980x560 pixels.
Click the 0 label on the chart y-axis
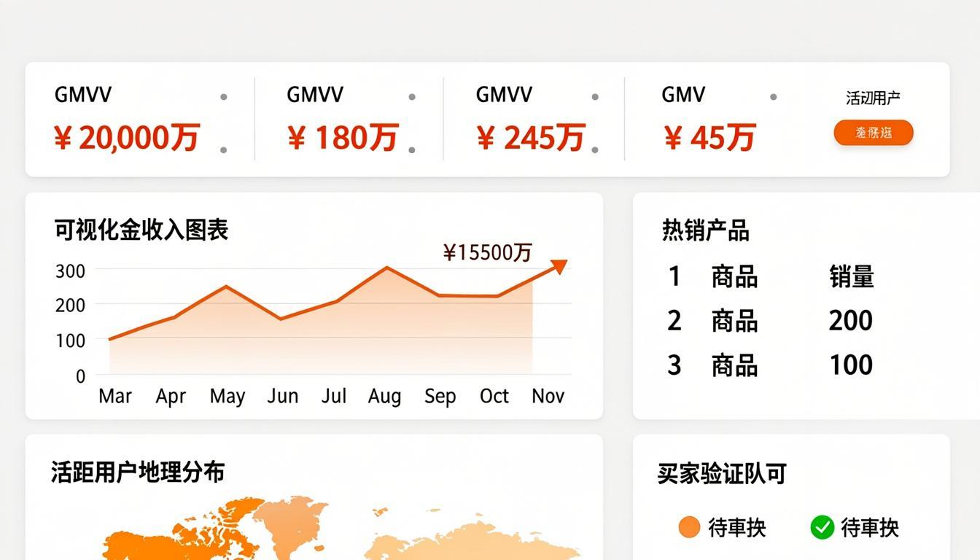(x=80, y=376)
